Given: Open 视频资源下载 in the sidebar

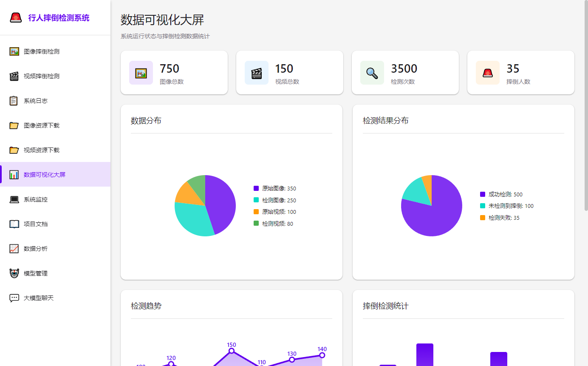Looking at the screenshot, I should coord(55,150).
